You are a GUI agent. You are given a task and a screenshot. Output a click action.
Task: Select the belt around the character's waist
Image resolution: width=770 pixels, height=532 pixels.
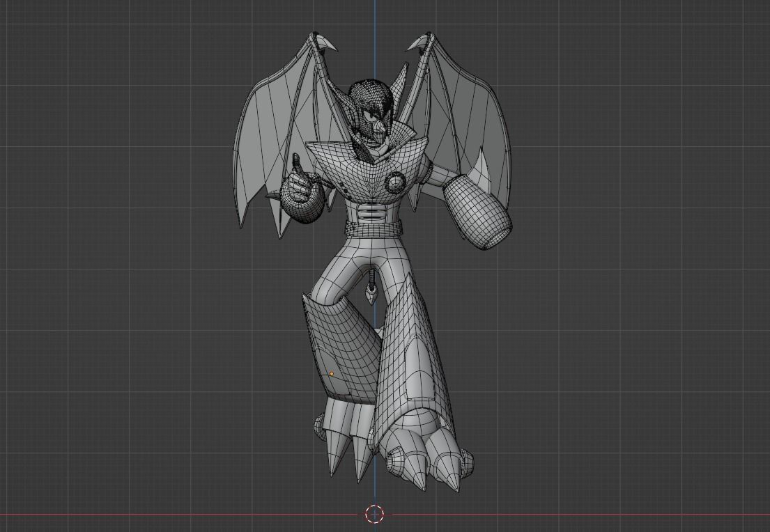(374, 228)
